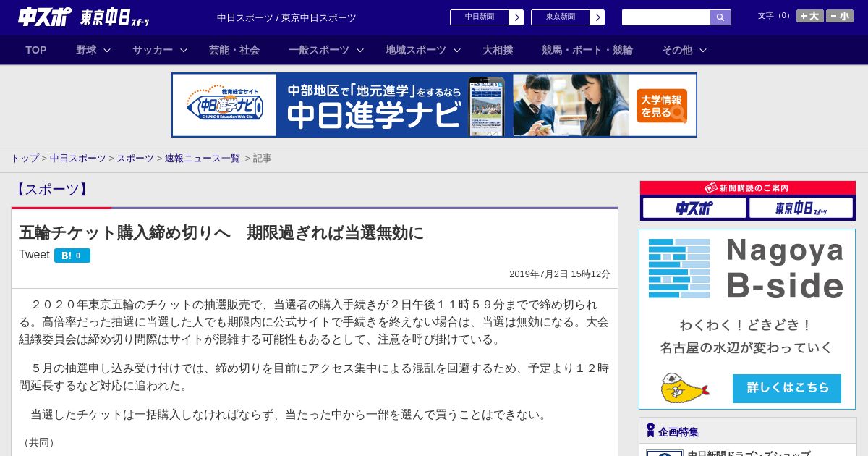Select 芸能・社会 in navigation bar
This screenshot has width=868, height=456.
[x=234, y=50]
